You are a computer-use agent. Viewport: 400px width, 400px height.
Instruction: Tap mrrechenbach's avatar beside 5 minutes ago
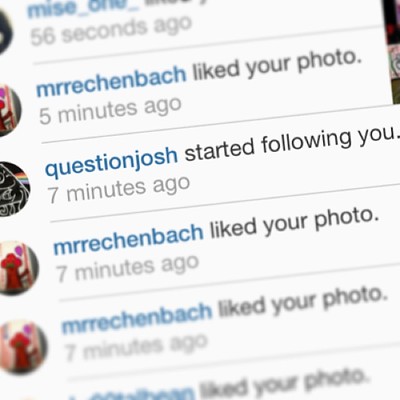8,111
